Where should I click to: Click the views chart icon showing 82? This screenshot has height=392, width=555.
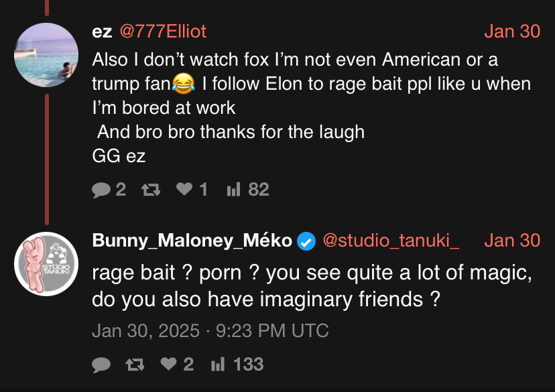(233, 190)
